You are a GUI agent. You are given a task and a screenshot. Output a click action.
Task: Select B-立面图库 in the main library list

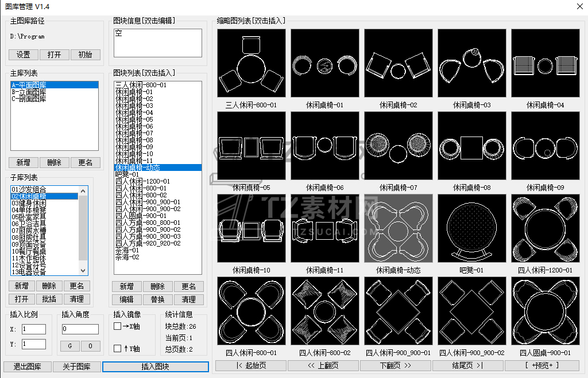click(29, 92)
